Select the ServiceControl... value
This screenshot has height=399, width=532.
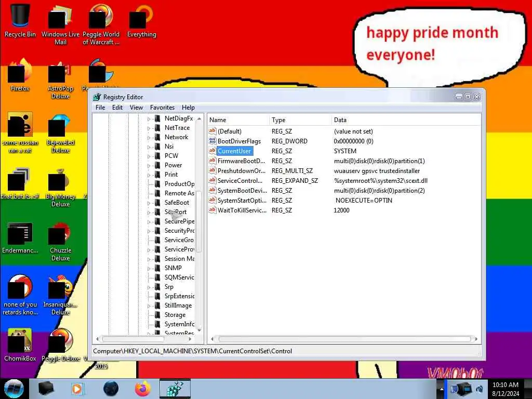click(240, 180)
